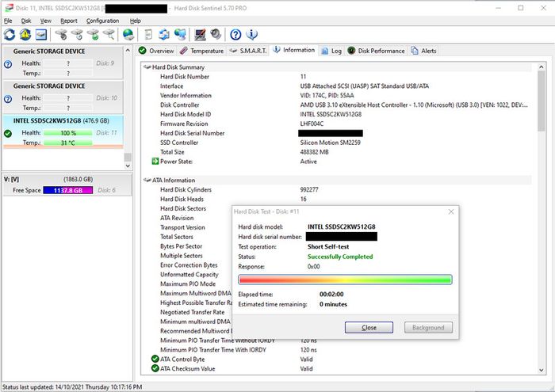Viewport: 555px width, 392px height.
Task: Switch to the S.M.A.R.T. tab
Action: (248, 51)
